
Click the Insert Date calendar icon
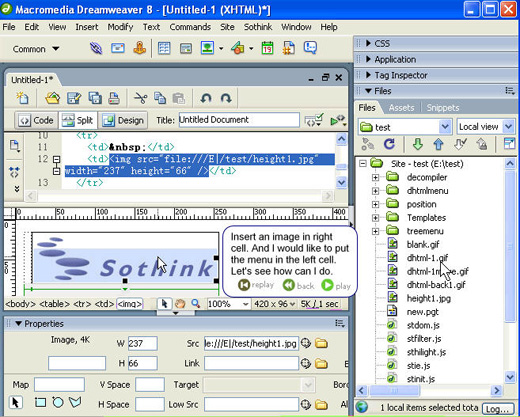[267, 48]
